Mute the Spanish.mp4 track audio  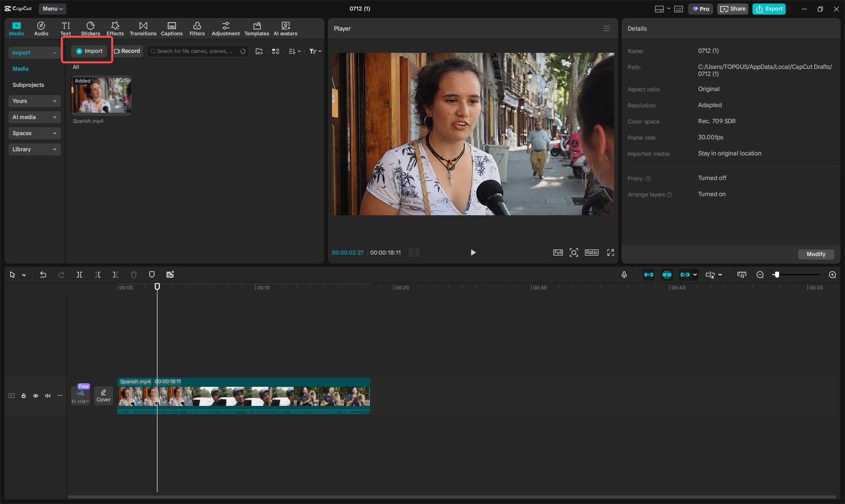[48, 396]
